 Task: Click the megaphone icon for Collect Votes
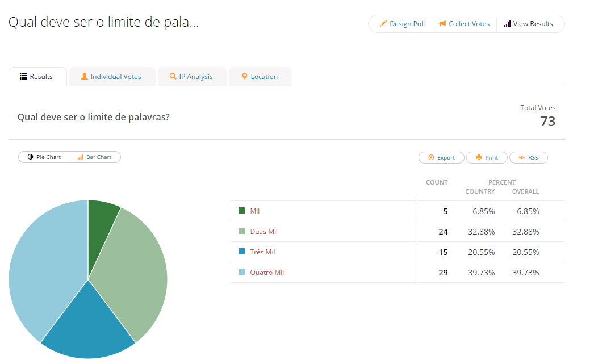pyautogui.click(x=442, y=24)
